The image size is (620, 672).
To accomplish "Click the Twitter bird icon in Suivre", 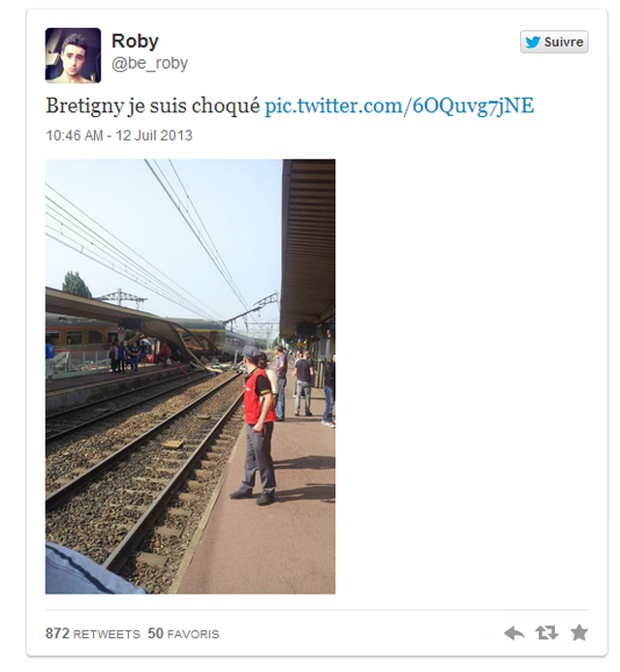I will coord(533,42).
